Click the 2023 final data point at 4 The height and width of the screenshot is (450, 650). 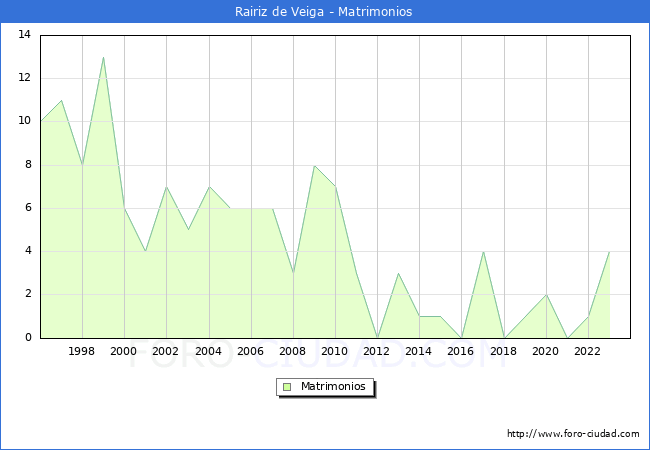point(609,252)
